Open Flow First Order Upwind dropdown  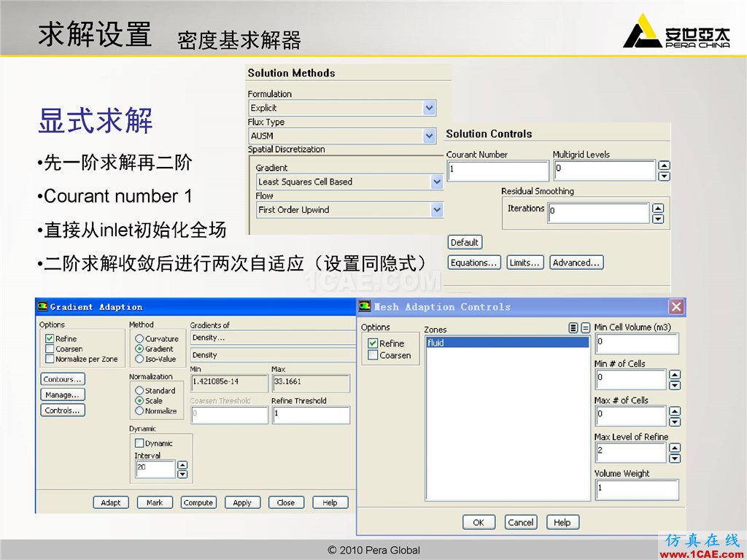pos(437,210)
